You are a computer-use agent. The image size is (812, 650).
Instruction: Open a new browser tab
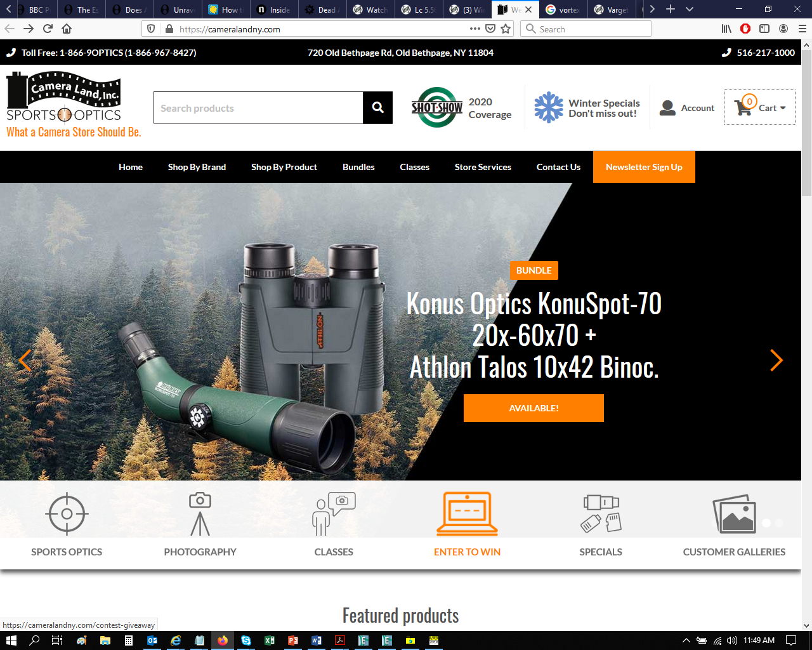click(671, 9)
